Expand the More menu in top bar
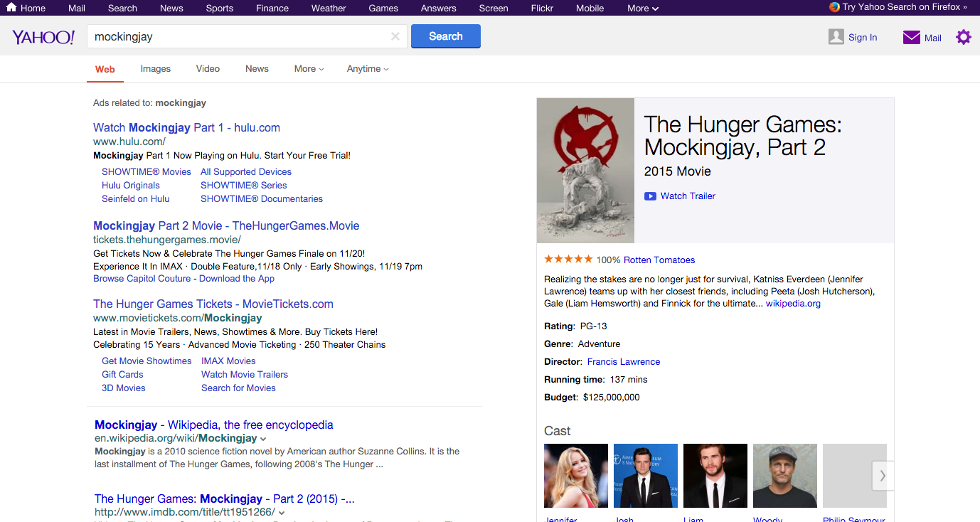The width and height of the screenshot is (980, 522). point(643,8)
